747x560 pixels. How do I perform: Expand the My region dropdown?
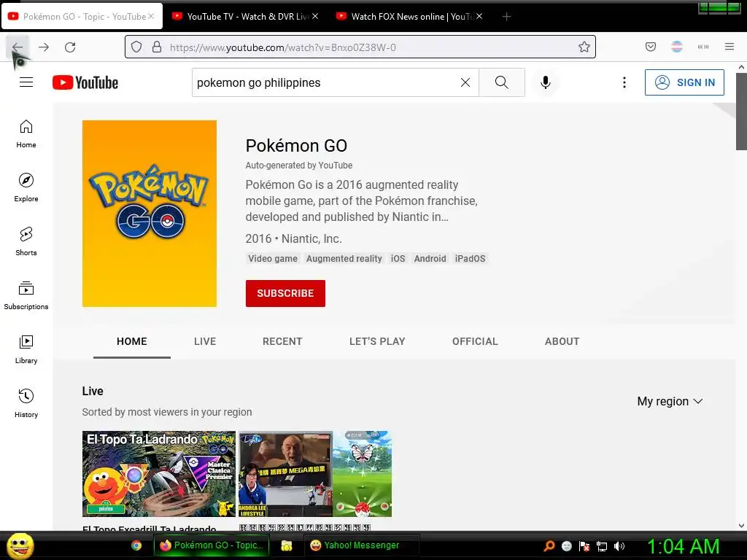[670, 402]
